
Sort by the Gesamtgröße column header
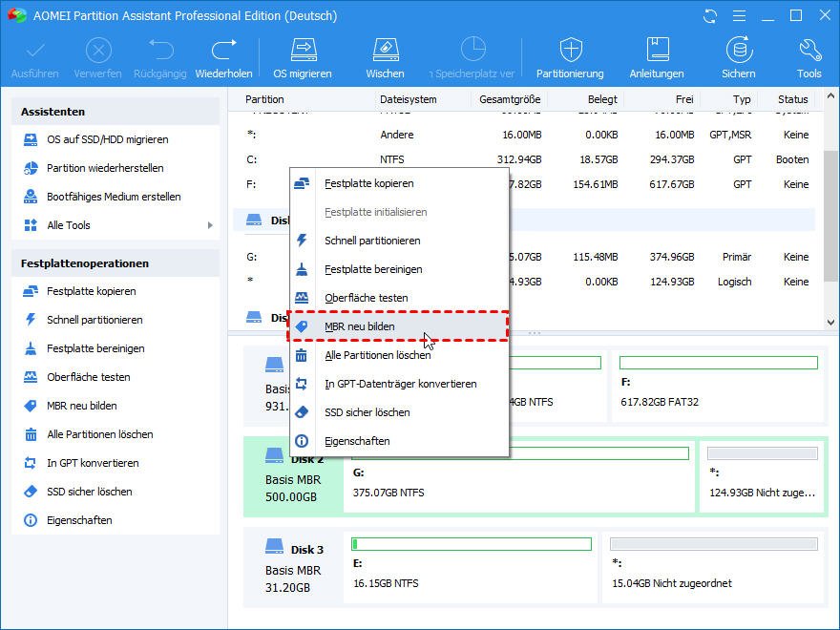coord(510,99)
